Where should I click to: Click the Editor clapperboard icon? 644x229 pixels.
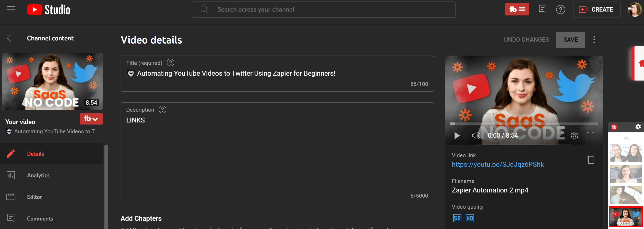tap(11, 197)
